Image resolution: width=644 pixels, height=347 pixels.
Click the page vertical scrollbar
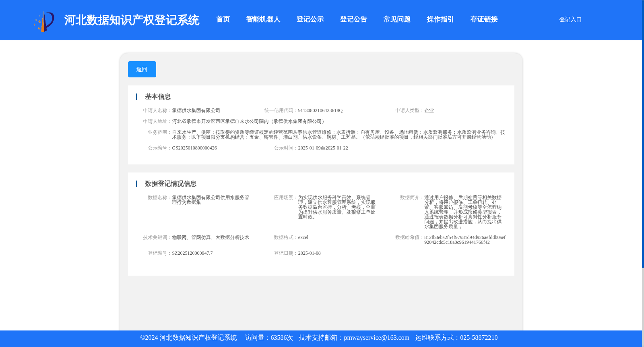click(x=643, y=134)
